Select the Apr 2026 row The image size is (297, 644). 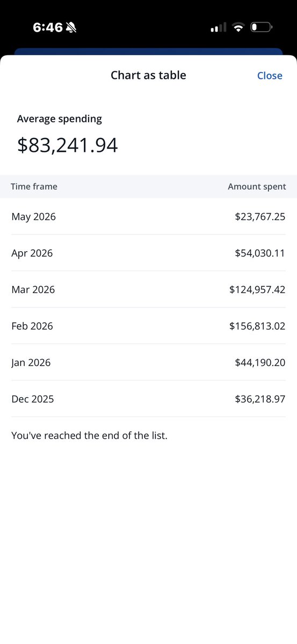[x=148, y=253]
